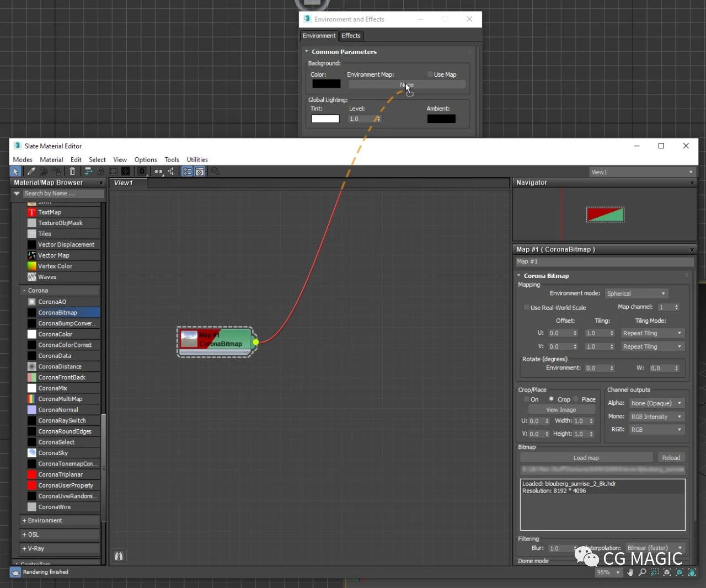The image size is (706, 588).
Task: Open U Tiling Mode Repeat Tiling dropdown
Action: tap(652, 333)
